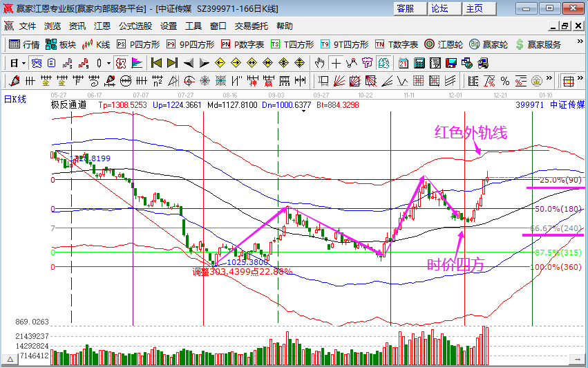This screenshot has height=368, width=588.
Task: Toggle the crosshair cursor mode
Action: click(x=336, y=63)
